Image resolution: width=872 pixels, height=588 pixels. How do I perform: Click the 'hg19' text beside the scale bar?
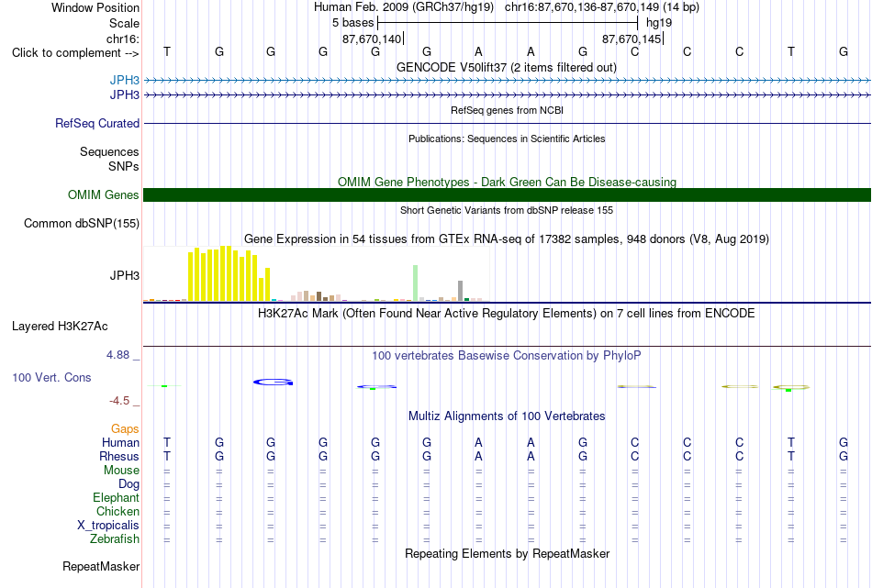click(x=659, y=23)
